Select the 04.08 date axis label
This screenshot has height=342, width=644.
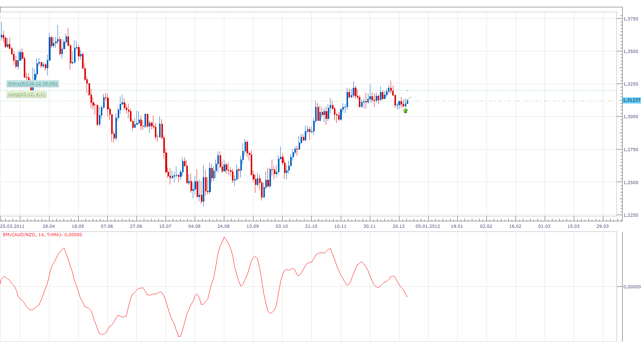[194, 226]
